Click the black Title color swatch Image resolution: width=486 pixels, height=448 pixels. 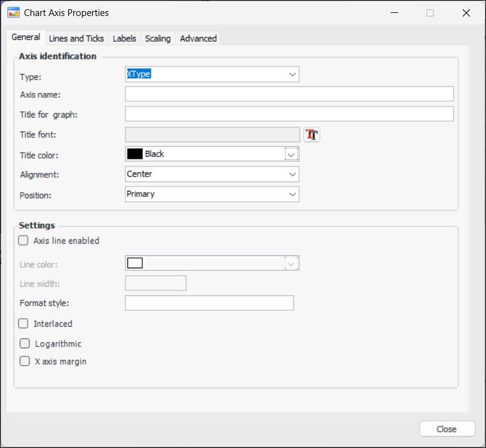click(135, 154)
